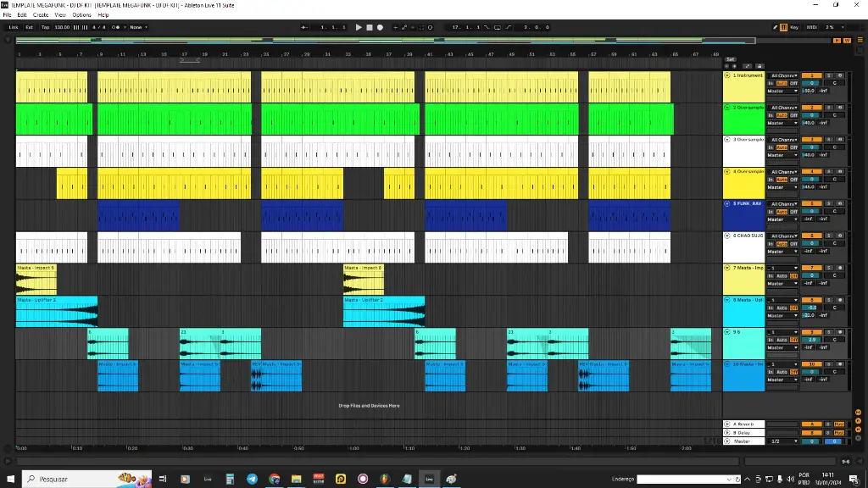Click the Set locator button
Viewport: 868px width, 488px height.
pos(731,59)
